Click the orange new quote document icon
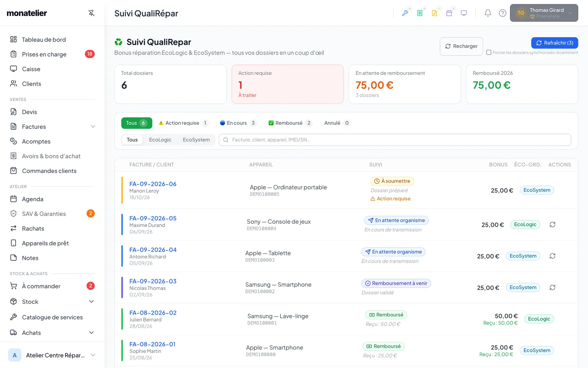Screen dimensions: 588x368 (434, 13)
